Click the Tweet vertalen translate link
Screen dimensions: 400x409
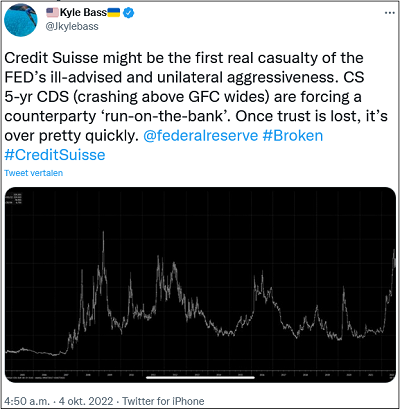click(x=33, y=173)
